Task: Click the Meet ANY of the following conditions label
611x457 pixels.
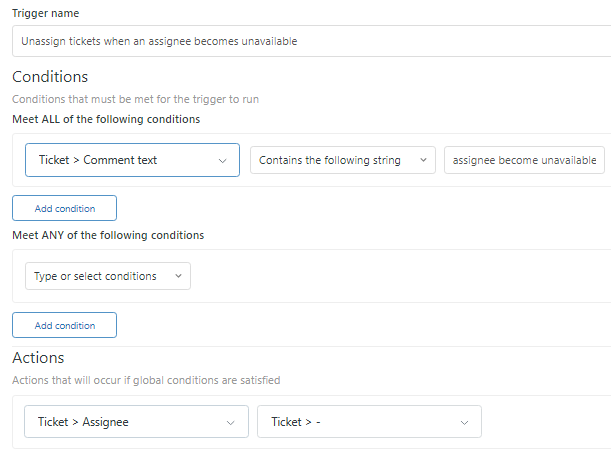Action: click(x=108, y=235)
